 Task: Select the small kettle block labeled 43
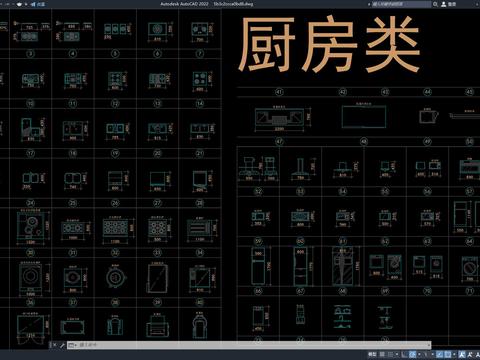[428, 116]
